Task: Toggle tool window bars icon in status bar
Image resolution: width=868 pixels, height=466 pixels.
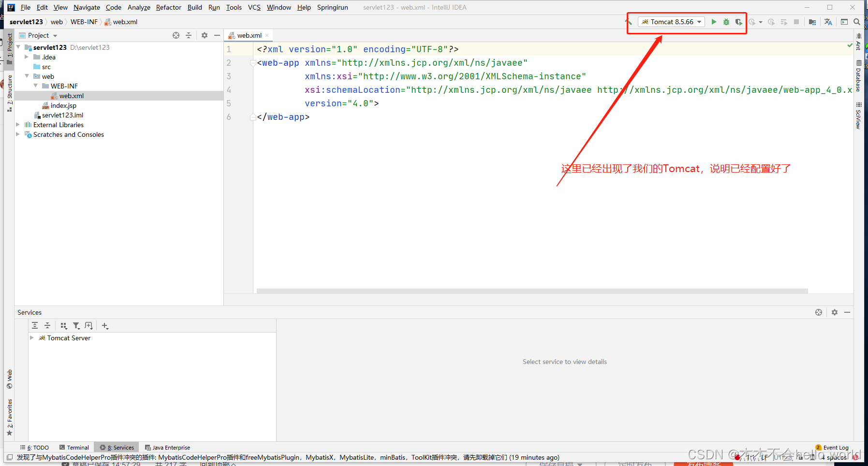Action: click(x=10, y=457)
